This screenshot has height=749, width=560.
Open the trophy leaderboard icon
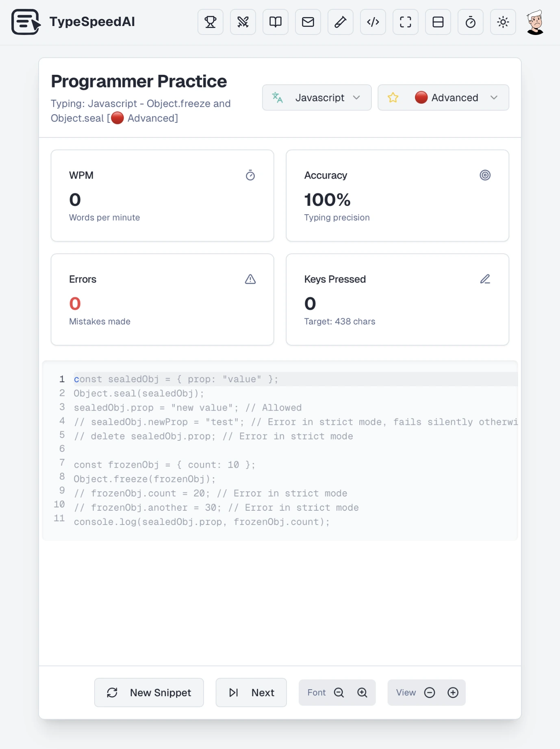tap(210, 22)
